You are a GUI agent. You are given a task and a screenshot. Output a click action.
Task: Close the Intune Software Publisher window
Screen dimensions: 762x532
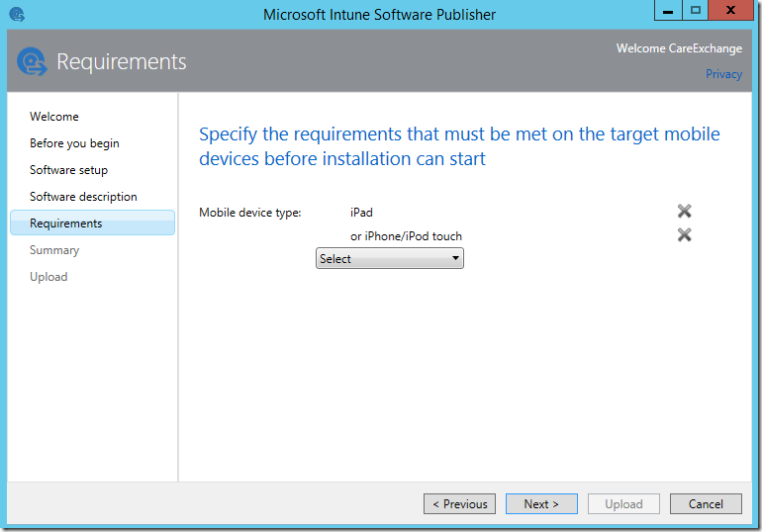pyautogui.click(x=730, y=10)
